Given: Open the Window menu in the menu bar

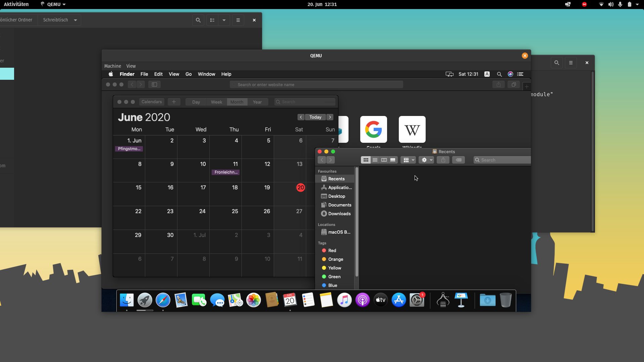Looking at the screenshot, I should tap(206, 74).
